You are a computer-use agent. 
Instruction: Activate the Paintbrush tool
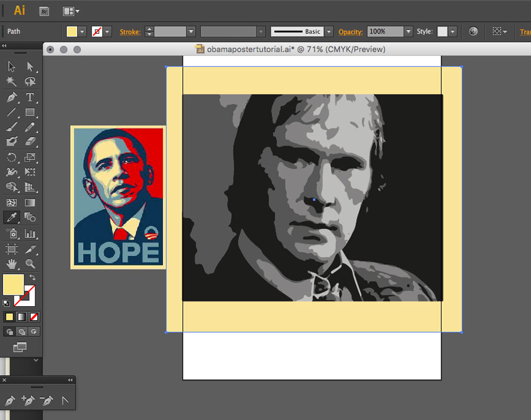click(12, 127)
